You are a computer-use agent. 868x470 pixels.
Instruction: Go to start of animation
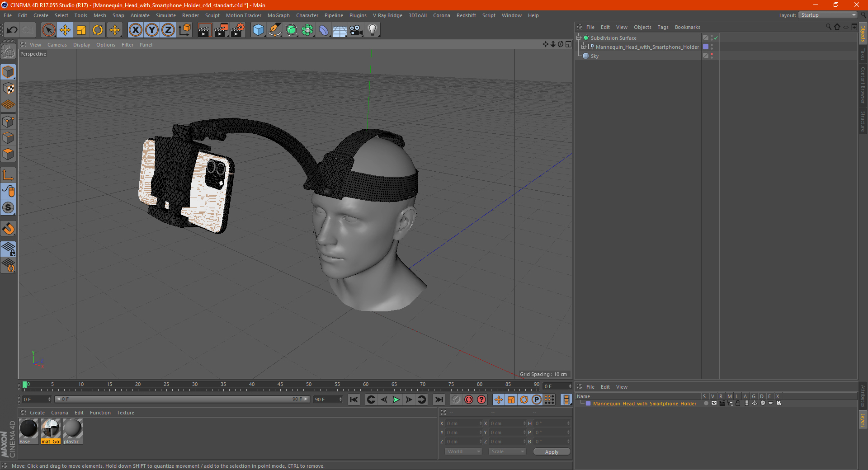pos(354,399)
